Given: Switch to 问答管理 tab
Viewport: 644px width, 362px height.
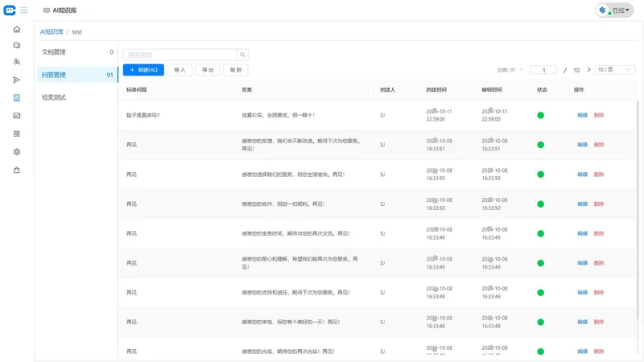Looking at the screenshot, I should pyautogui.click(x=77, y=75).
